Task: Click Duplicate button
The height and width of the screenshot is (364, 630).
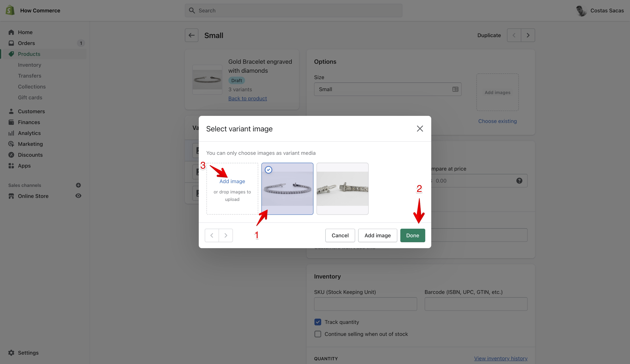Action: point(489,35)
